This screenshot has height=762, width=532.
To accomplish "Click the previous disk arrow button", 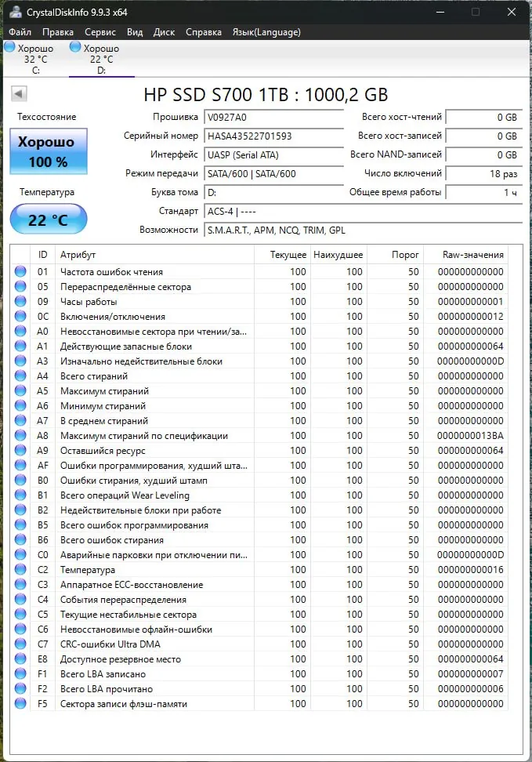I will click(x=19, y=94).
